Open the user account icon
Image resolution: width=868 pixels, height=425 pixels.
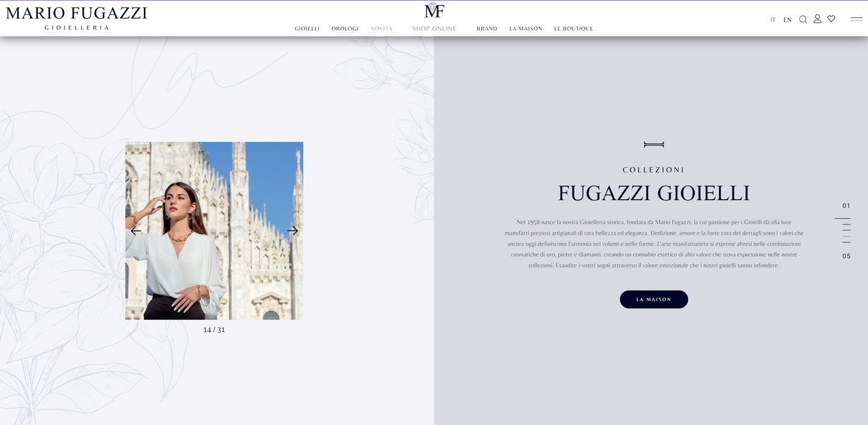point(817,19)
